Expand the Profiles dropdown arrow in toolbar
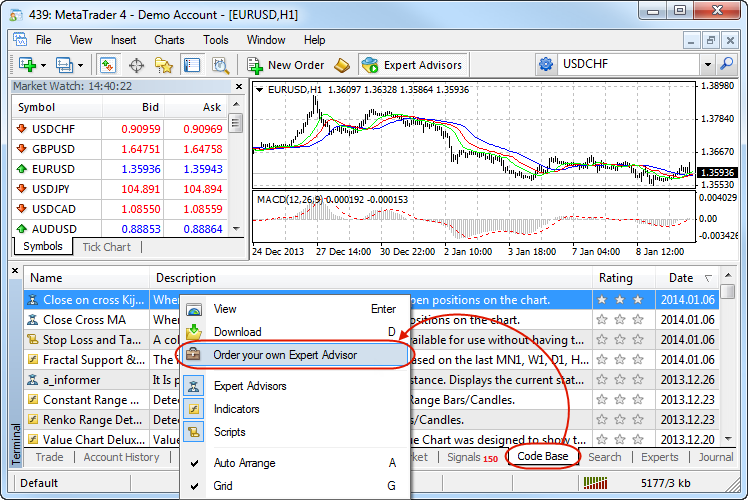 [x=80, y=65]
